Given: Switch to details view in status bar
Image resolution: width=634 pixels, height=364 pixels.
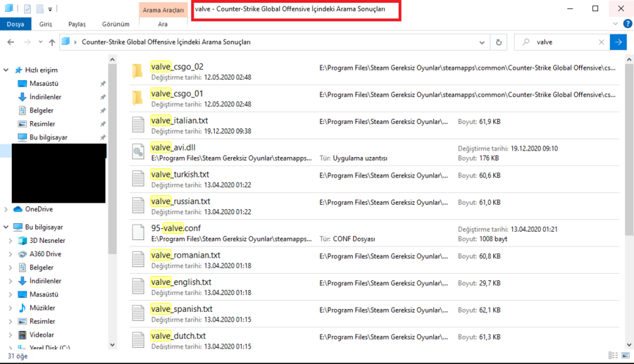Looking at the screenshot, I should pyautogui.click(x=614, y=356).
